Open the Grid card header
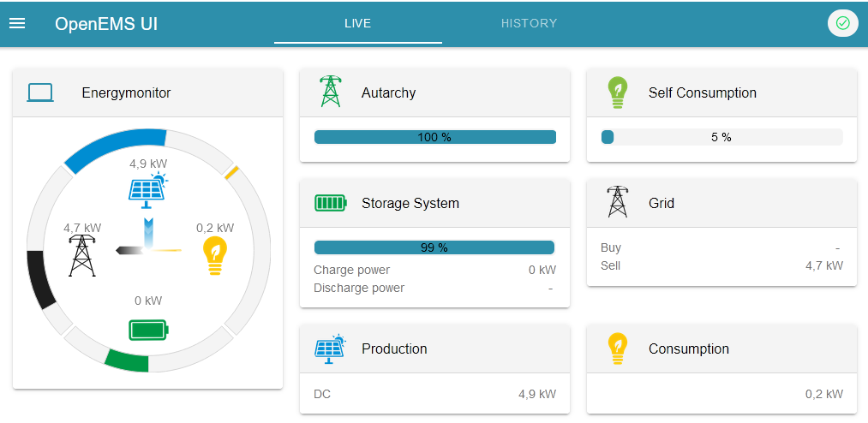The image size is (868, 423). click(721, 203)
